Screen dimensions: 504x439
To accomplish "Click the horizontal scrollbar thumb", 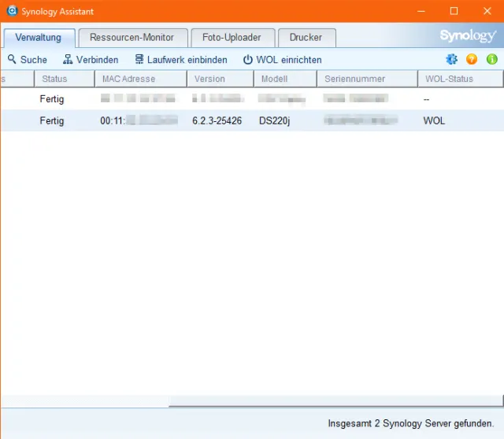I will pos(335,400).
